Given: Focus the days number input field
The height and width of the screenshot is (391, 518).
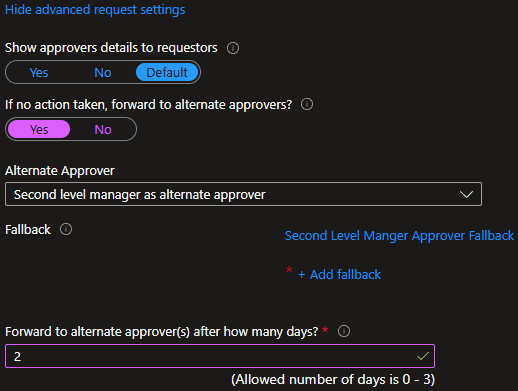Looking at the screenshot, I should 220,356.
